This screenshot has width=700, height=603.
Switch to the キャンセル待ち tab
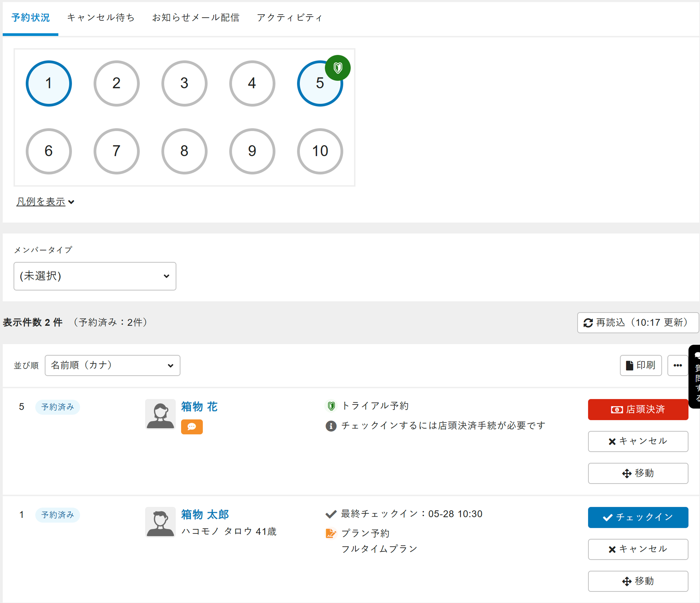tap(101, 18)
